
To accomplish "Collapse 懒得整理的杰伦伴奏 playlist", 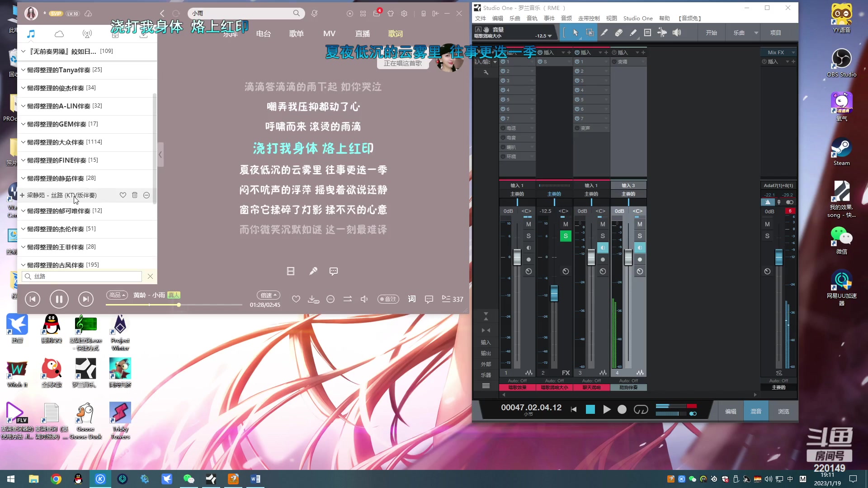I will coord(24,229).
